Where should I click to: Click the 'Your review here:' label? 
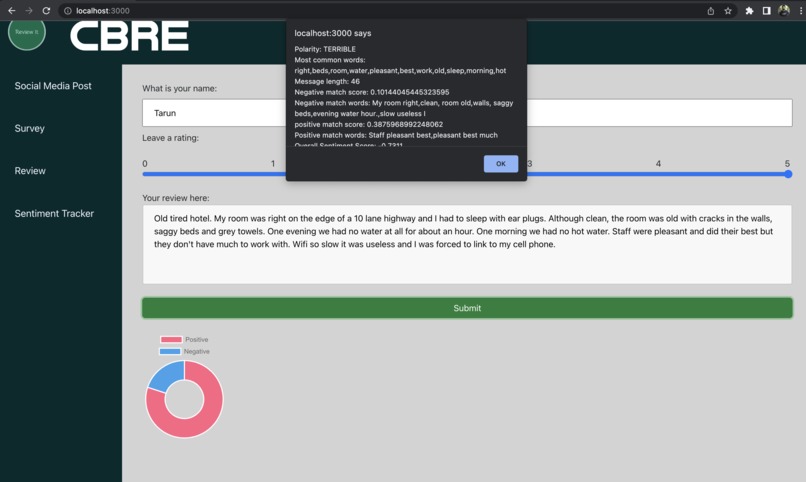176,198
